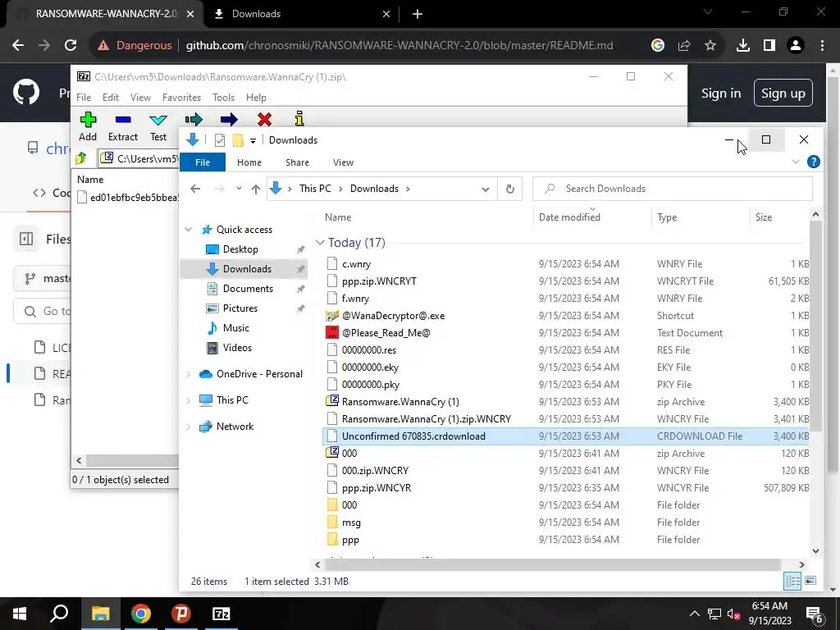This screenshot has height=630, width=840.
Task: Click the Copy arrow icon in 7-Zip toolbar
Action: 194,119
